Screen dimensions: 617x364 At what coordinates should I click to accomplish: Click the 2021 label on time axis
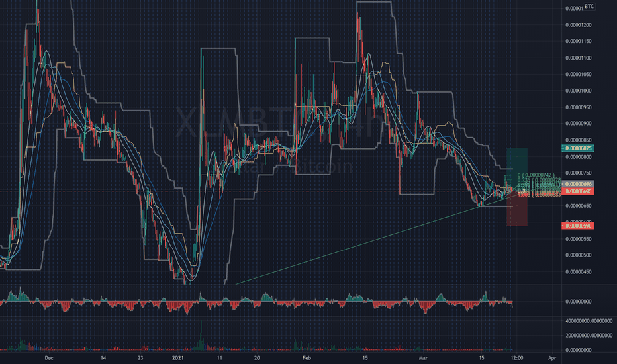178,358
